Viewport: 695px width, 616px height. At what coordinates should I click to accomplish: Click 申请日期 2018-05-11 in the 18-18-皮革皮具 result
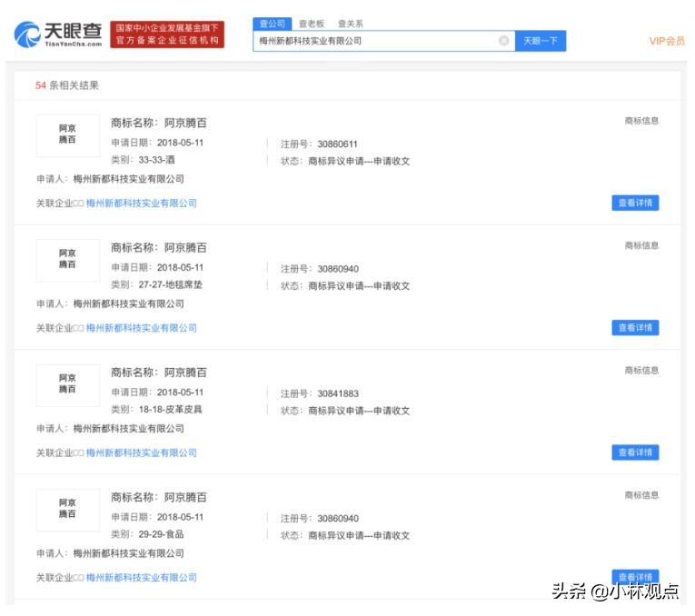157,392
